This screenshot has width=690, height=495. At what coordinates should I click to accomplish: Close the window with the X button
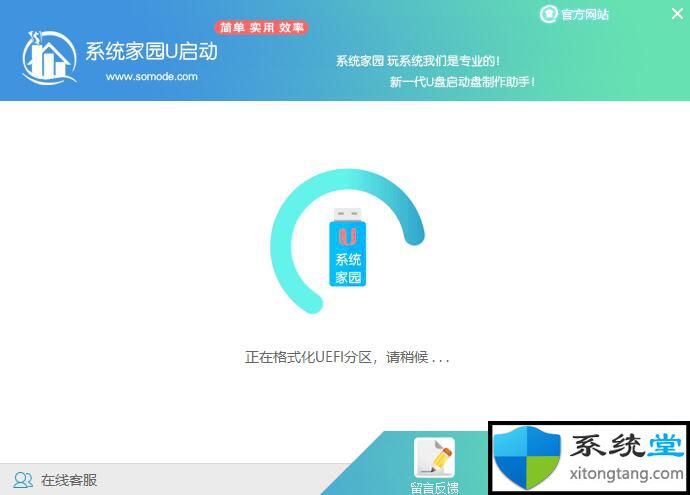676,14
